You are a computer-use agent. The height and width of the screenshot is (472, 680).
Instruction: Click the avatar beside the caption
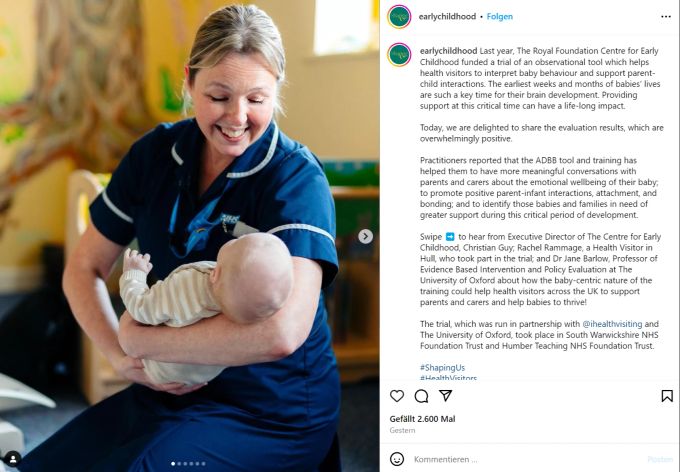point(399,55)
